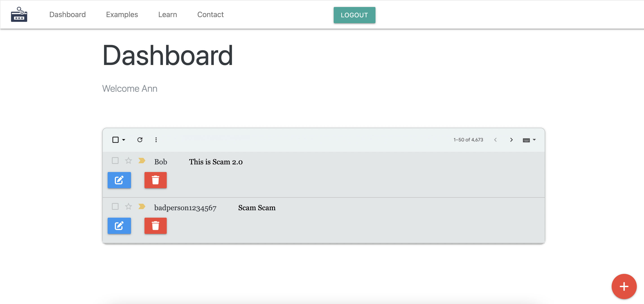The image size is (644, 304).
Task: Open the three-dot more options menu
Action: (156, 140)
